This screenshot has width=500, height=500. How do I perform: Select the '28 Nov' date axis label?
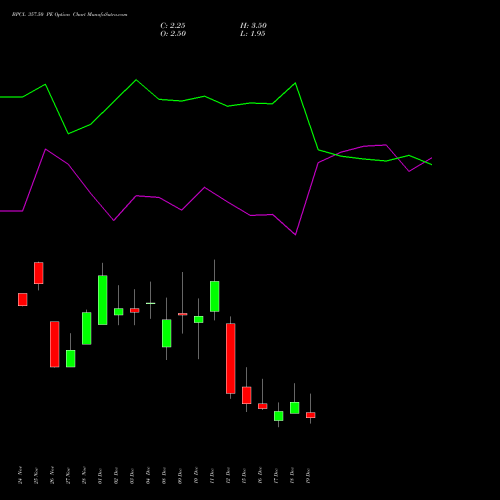(x=84, y=475)
